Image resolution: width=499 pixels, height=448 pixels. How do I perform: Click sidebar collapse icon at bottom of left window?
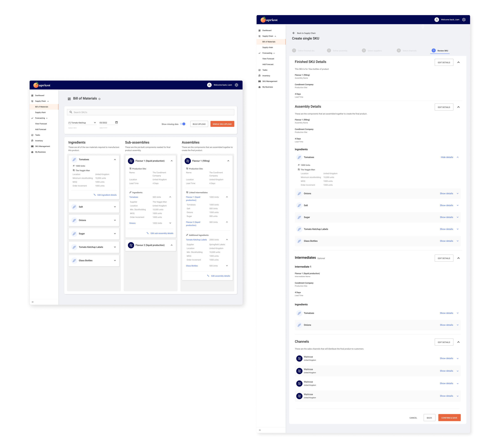click(33, 302)
